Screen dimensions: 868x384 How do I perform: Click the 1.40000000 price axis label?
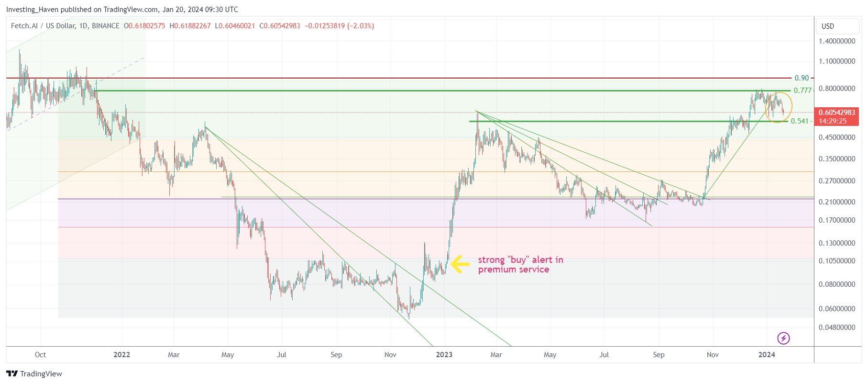point(837,41)
